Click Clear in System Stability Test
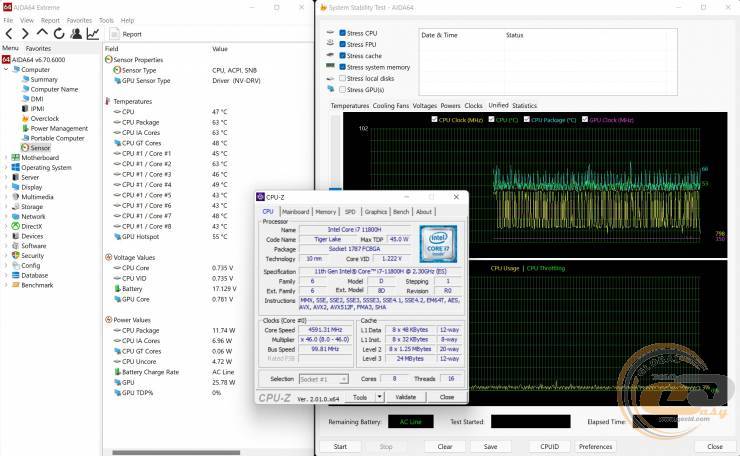740x456 pixels. point(445,447)
